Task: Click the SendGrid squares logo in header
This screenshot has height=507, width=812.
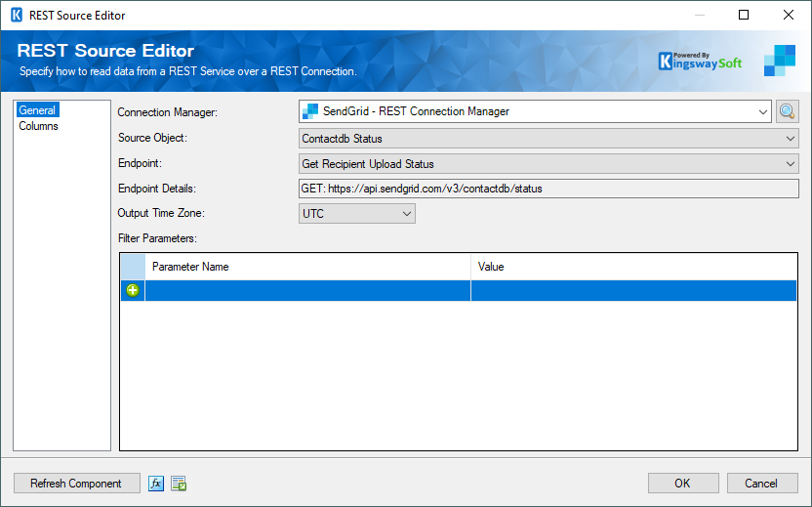Action: [780, 61]
